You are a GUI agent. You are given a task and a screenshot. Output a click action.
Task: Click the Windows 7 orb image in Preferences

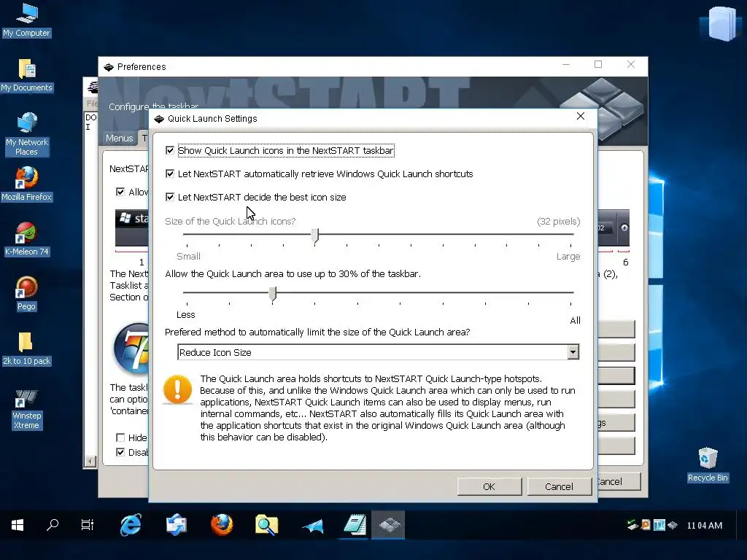131,349
